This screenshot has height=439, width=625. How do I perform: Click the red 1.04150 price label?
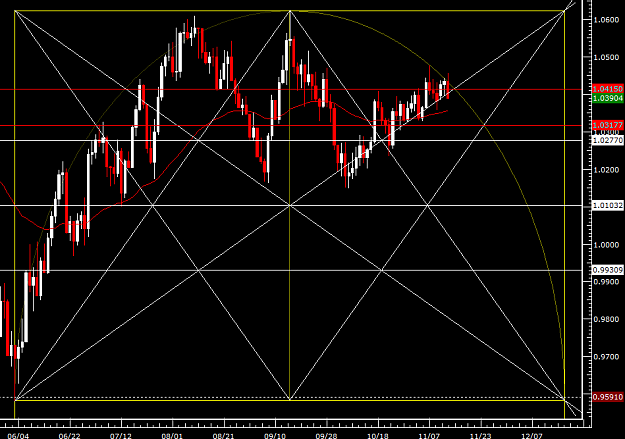click(x=608, y=89)
